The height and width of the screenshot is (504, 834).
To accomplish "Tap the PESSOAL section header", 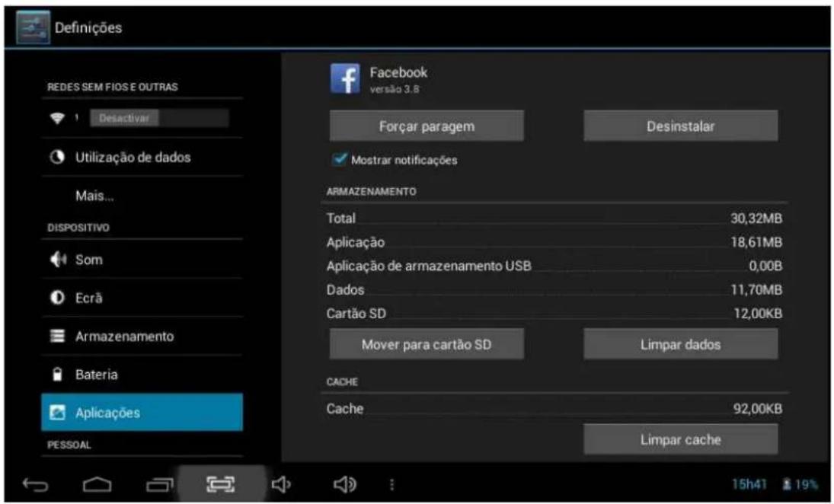I will (x=69, y=445).
